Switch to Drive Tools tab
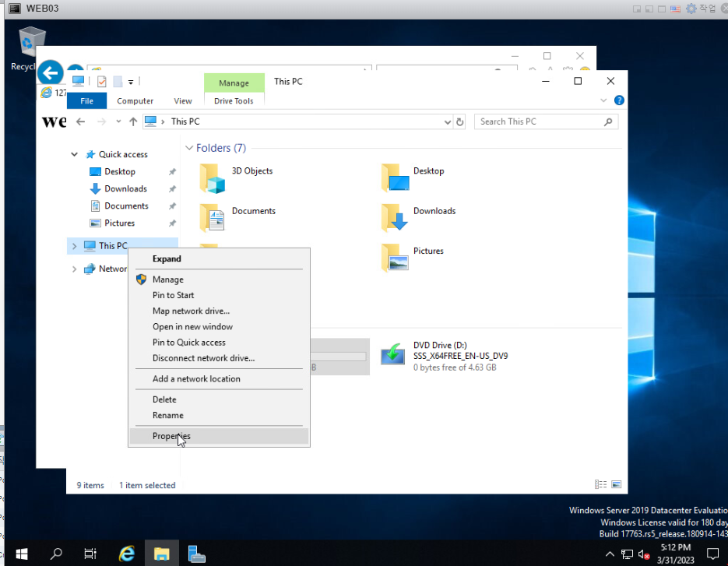Image resolution: width=728 pixels, height=566 pixels. click(x=234, y=100)
